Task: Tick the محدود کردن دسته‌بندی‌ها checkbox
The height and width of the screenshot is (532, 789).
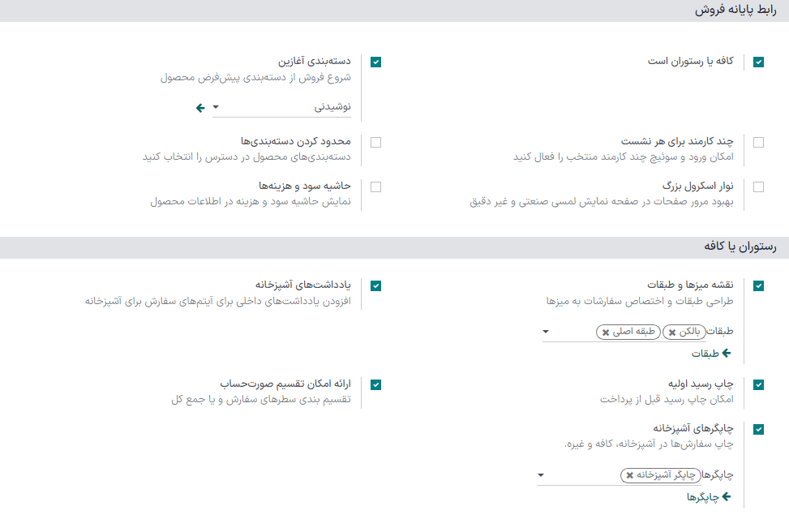Action: pyautogui.click(x=375, y=142)
